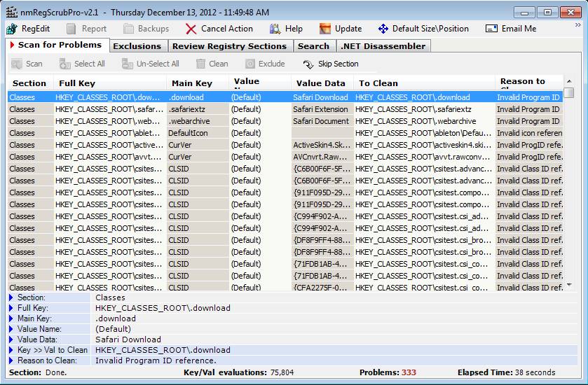Click the greyed-out Report icon
Image resolution: width=588 pixels, height=385 pixels.
(71, 29)
